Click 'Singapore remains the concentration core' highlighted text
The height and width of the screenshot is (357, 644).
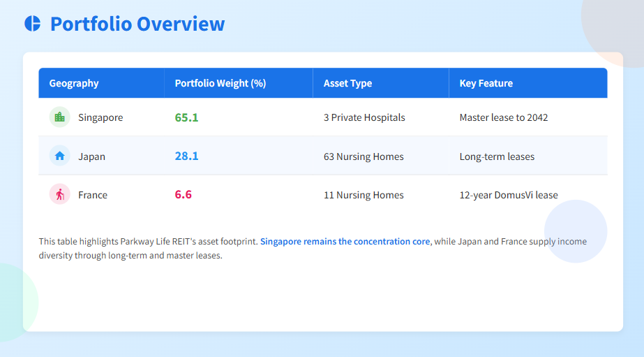345,242
